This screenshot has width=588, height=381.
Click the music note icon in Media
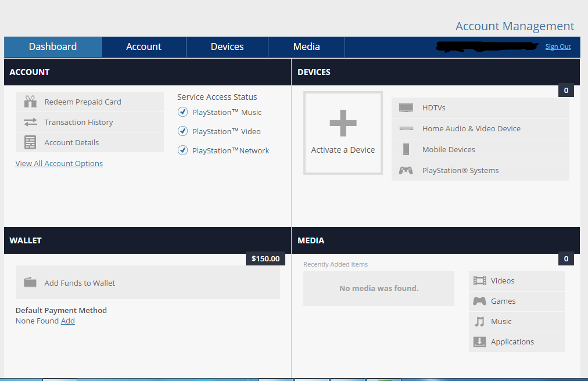tap(479, 321)
